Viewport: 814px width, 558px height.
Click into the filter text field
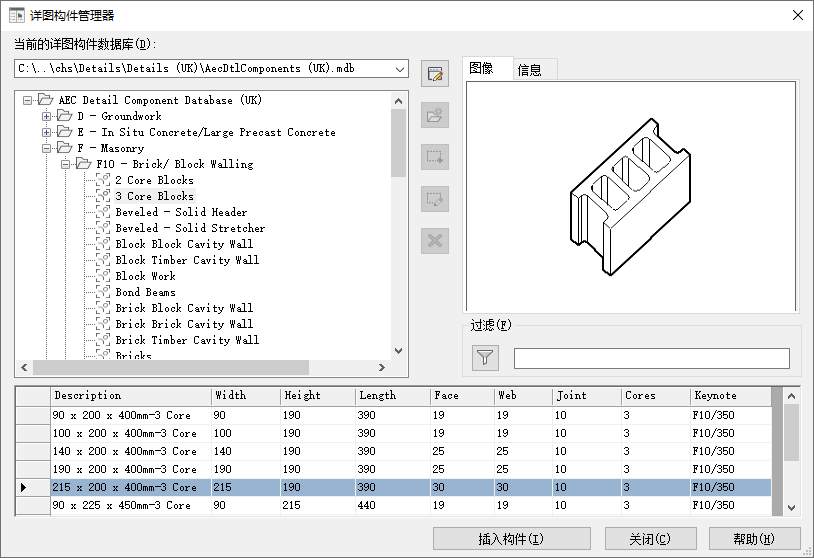pos(652,359)
